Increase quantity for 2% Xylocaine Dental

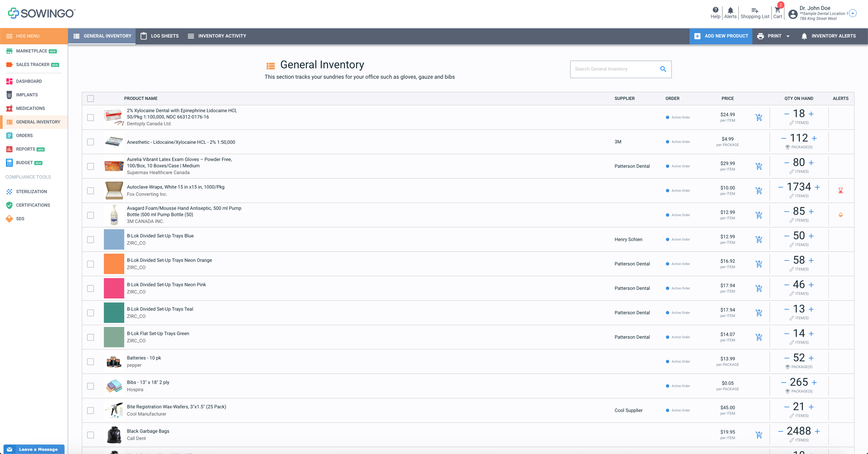(811, 114)
